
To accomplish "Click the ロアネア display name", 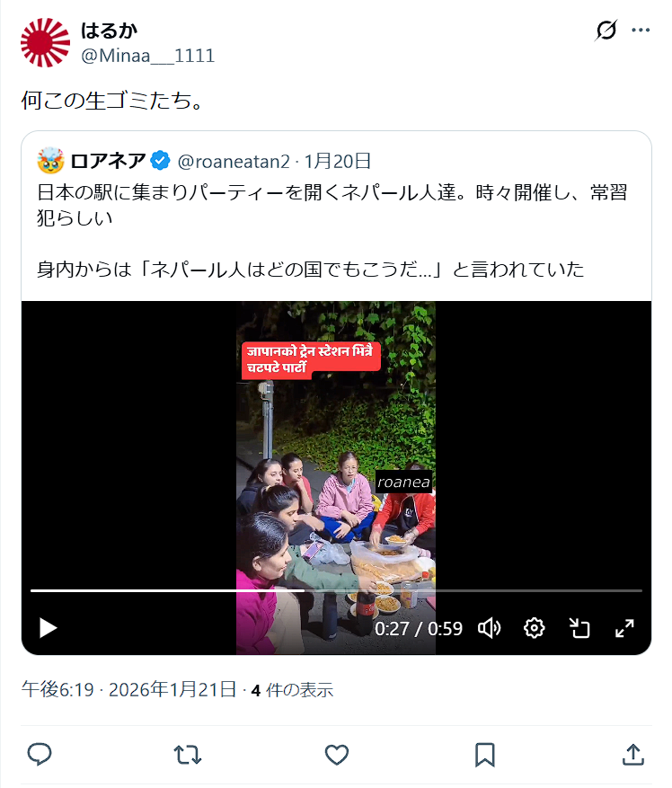I will (108, 162).
